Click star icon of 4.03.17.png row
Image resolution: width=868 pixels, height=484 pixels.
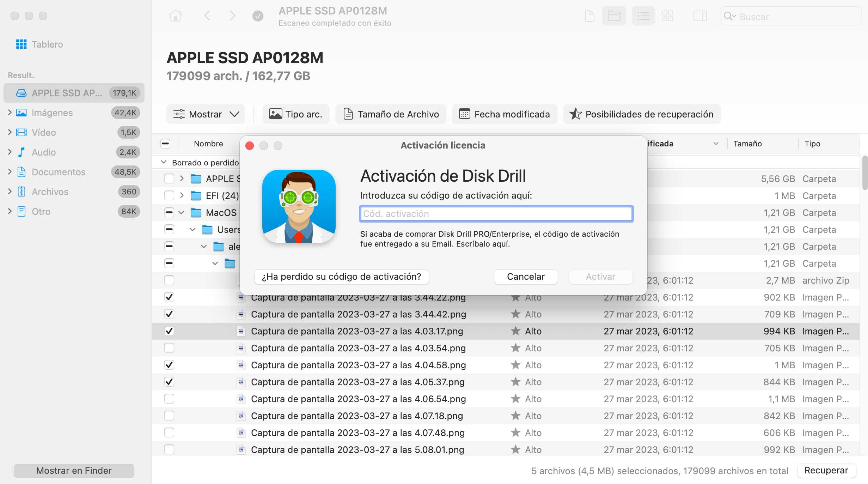(515, 331)
